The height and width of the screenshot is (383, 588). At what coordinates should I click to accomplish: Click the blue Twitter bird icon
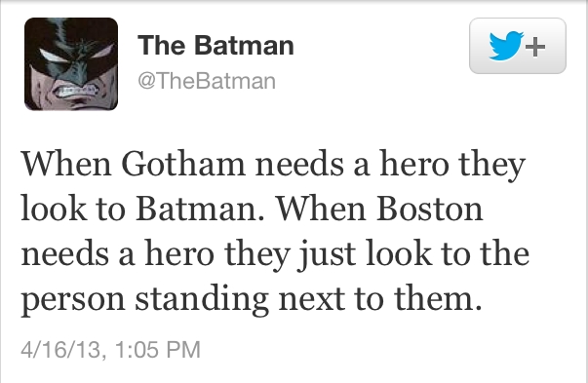click(506, 46)
